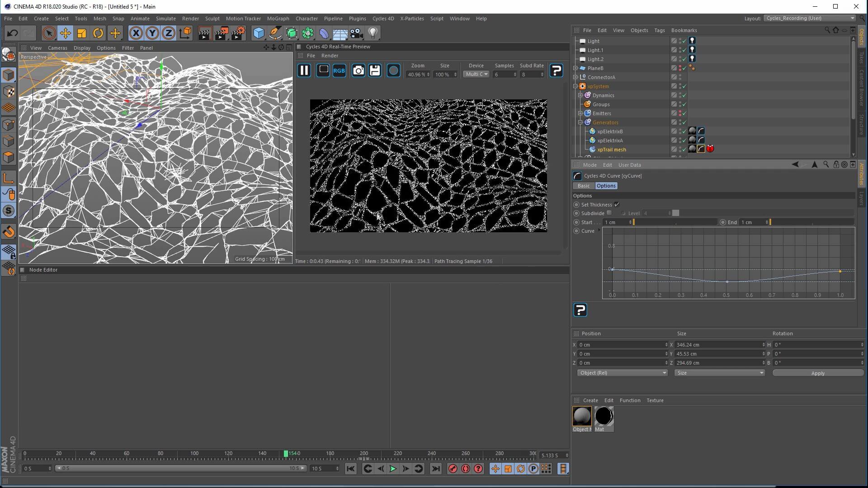
Task: Toggle the X axis lock button
Action: click(136, 33)
